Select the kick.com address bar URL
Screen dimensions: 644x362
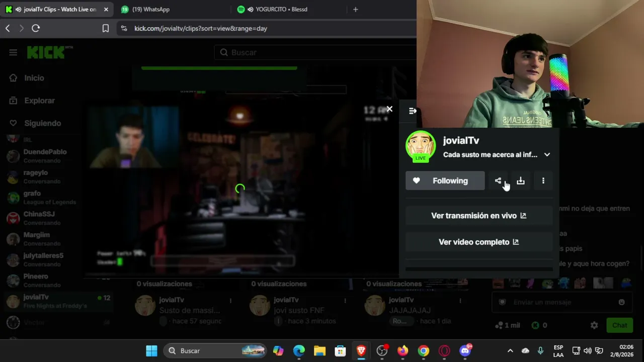[x=201, y=29]
